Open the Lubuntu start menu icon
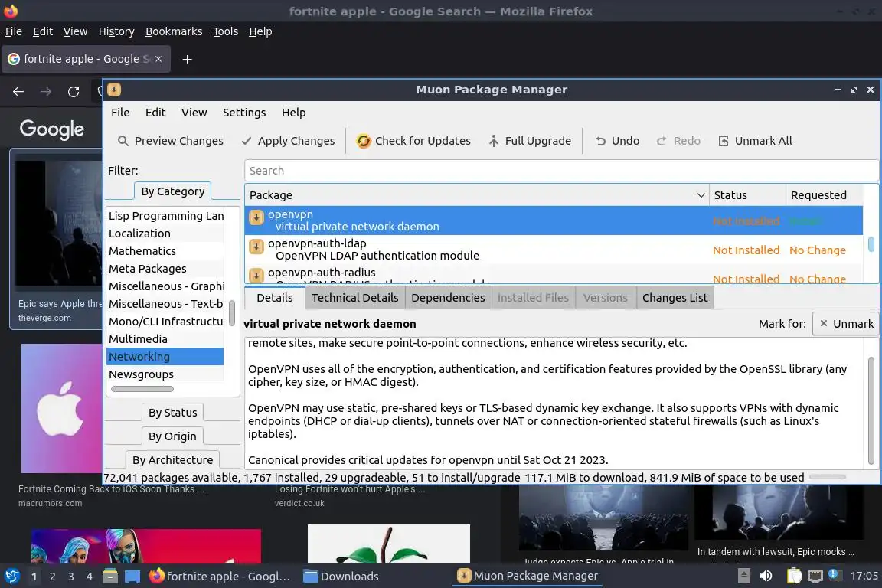This screenshot has width=882, height=588. pyautogui.click(x=11, y=577)
